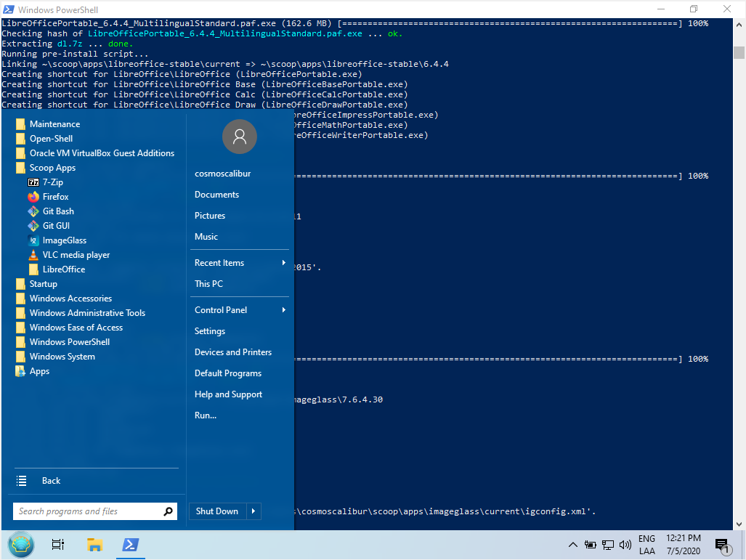Click the Shut Down button
Viewport: 746px width, 560px height.
pos(217,511)
